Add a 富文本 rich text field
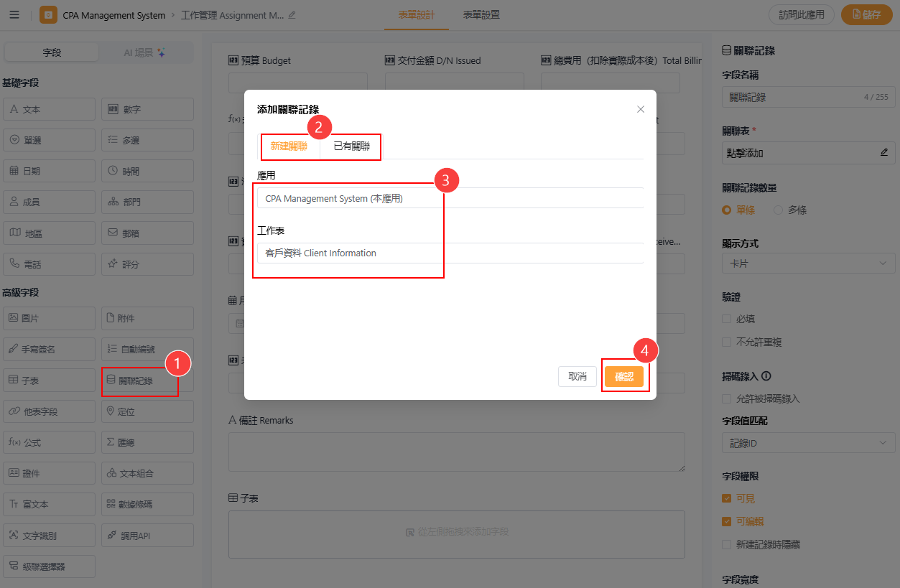 (x=50, y=504)
